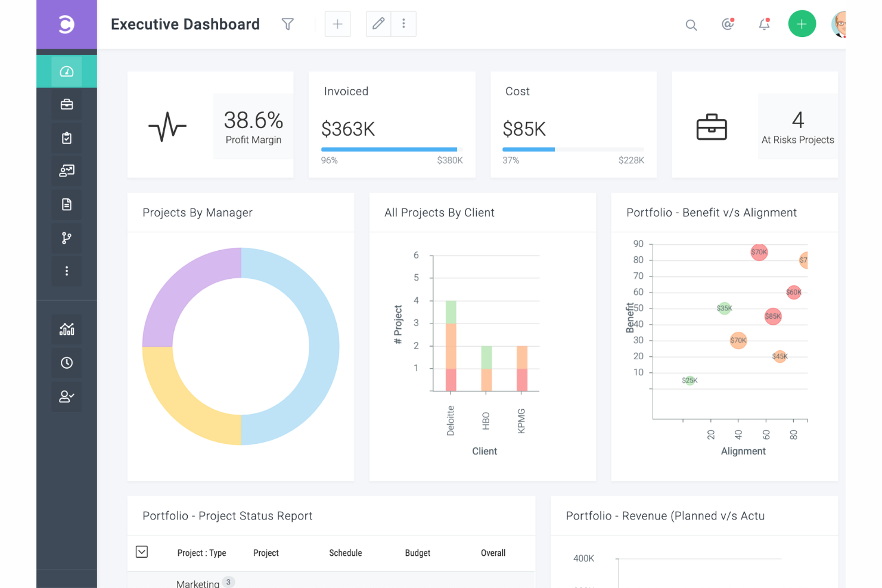The width and height of the screenshot is (882, 588).
Task: Click the filter funnel icon
Action: [x=288, y=24]
